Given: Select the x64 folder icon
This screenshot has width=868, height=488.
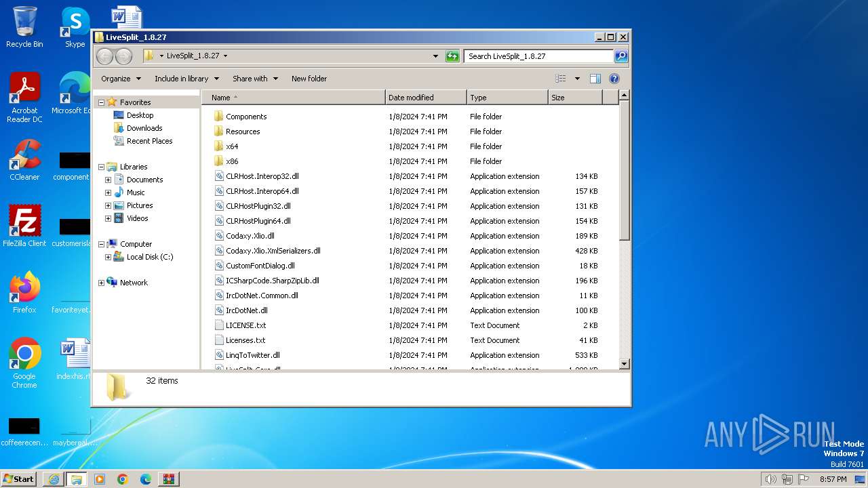Looking at the screenshot, I should (218, 146).
